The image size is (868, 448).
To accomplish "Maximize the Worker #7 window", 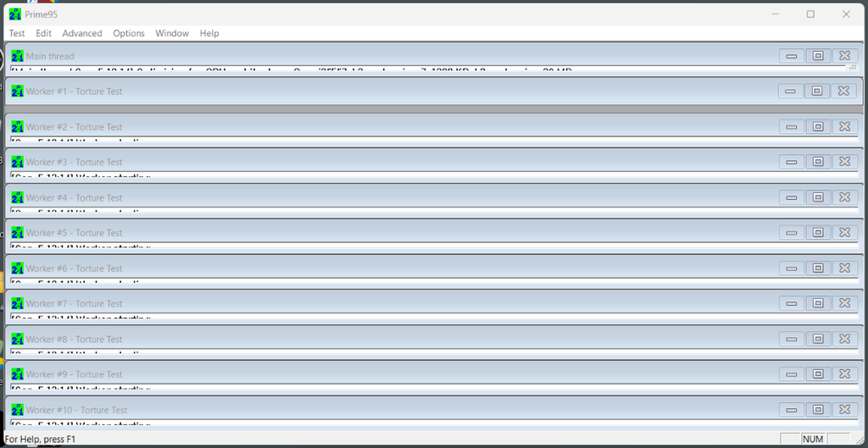I will [818, 303].
